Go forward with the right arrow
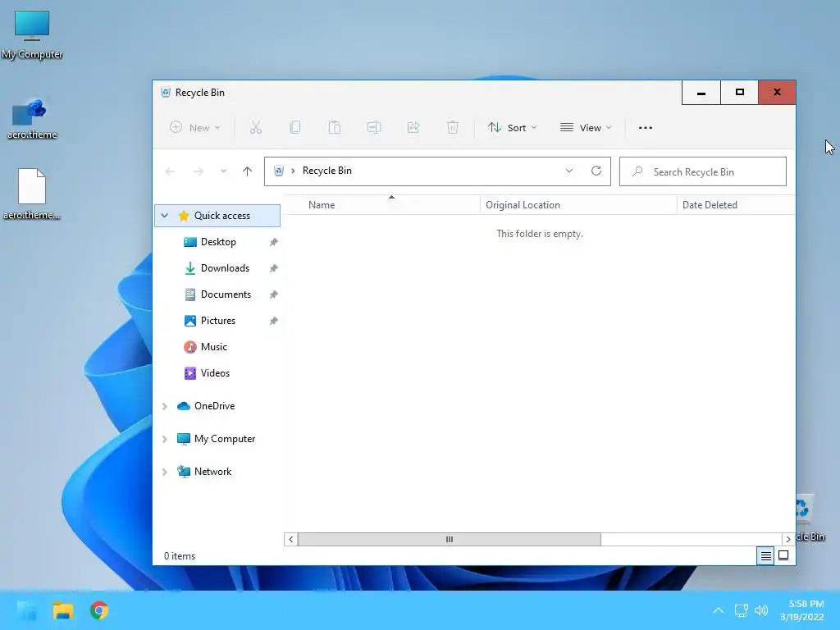This screenshot has height=630, width=840. click(x=199, y=171)
